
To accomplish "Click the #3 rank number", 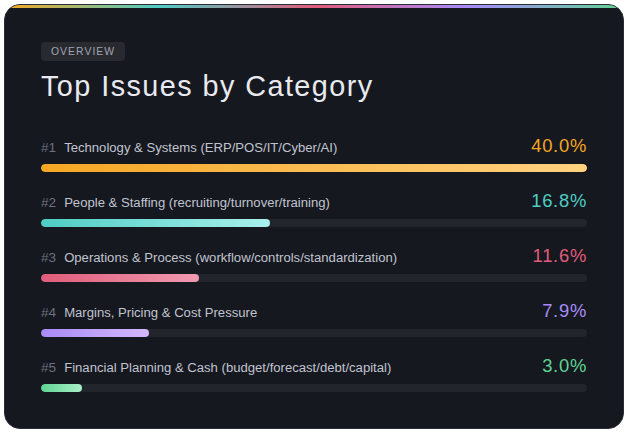I will (49, 258).
